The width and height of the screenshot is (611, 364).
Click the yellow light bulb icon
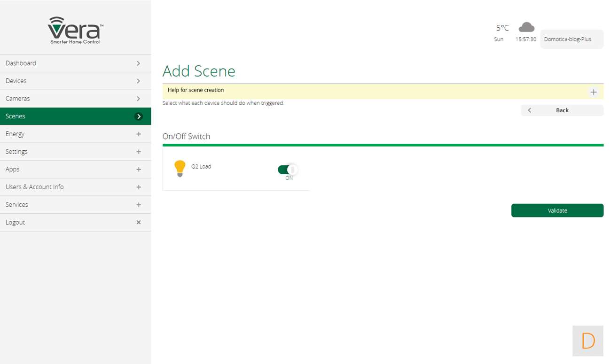click(180, 168)
